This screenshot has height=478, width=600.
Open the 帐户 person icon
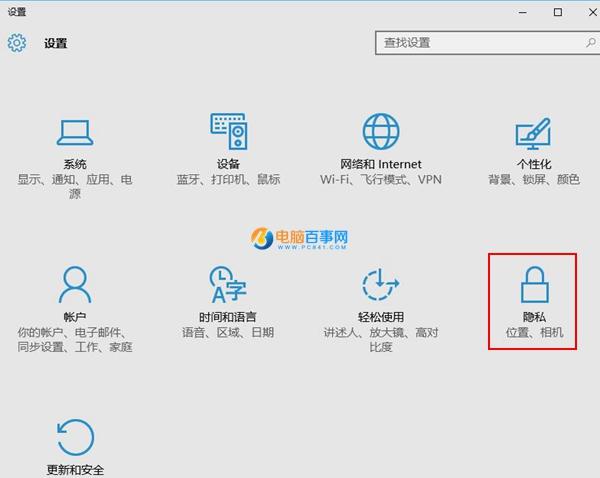point(75,285)
